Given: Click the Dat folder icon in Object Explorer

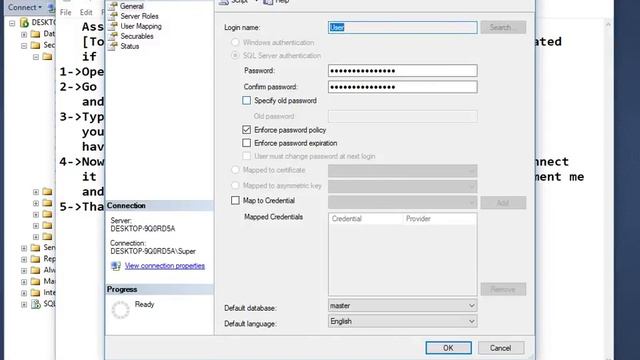Looking at the screenshot, I should [36, 33].
